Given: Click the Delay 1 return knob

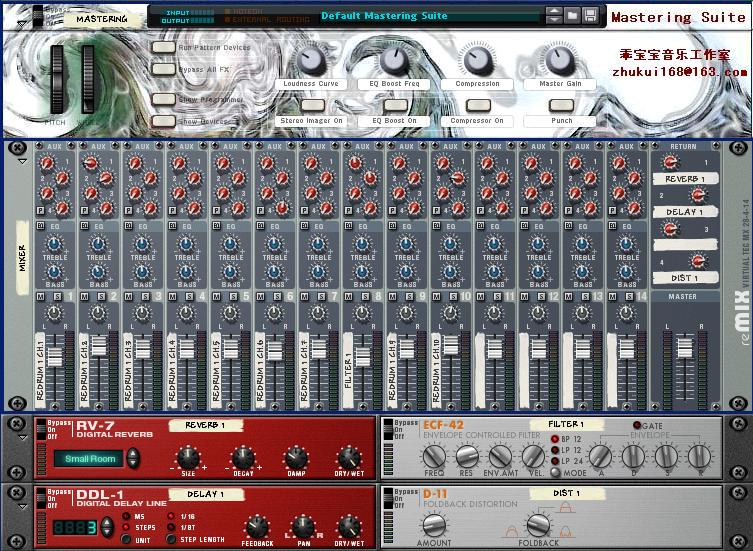Looking at the screenshot, I should [x=697, y=195].
